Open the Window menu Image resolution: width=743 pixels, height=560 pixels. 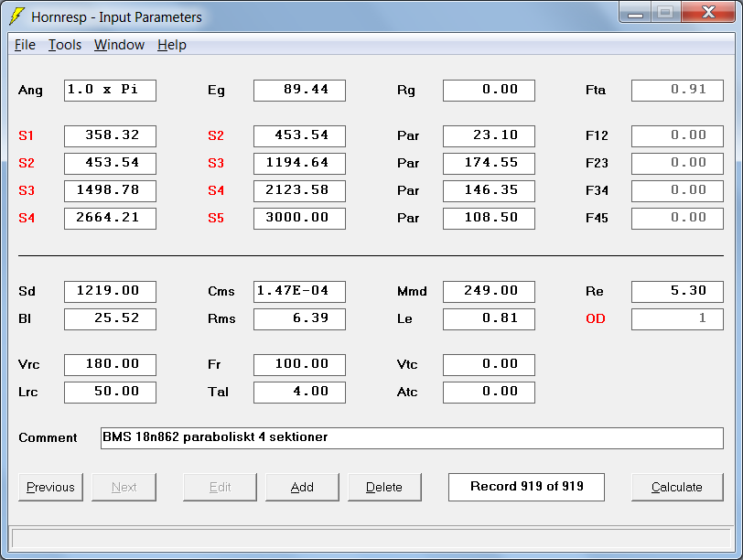coord(119,45)
